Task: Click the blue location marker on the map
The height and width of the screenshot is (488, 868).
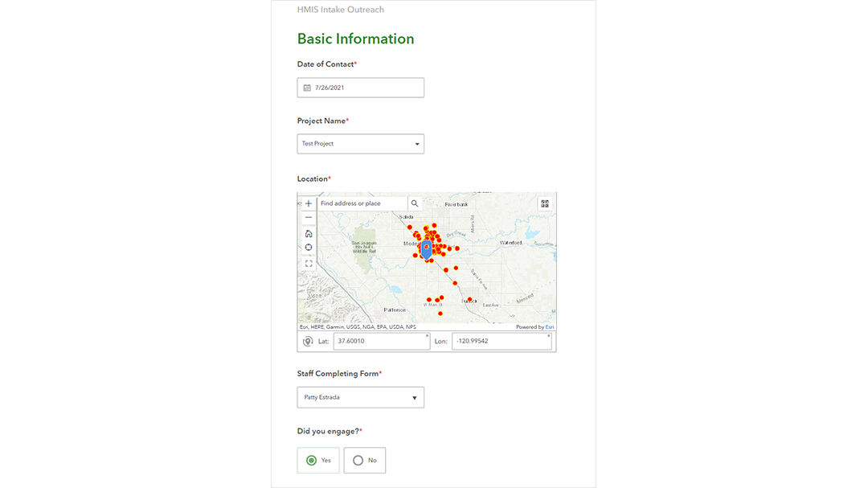Action: pyautogui.click(x=427, y=249)
